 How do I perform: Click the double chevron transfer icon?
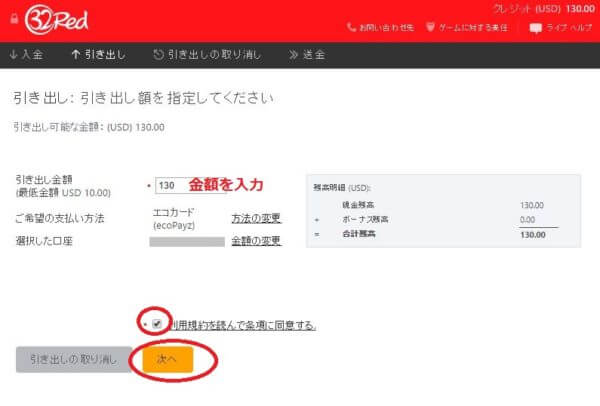(293, 55)
